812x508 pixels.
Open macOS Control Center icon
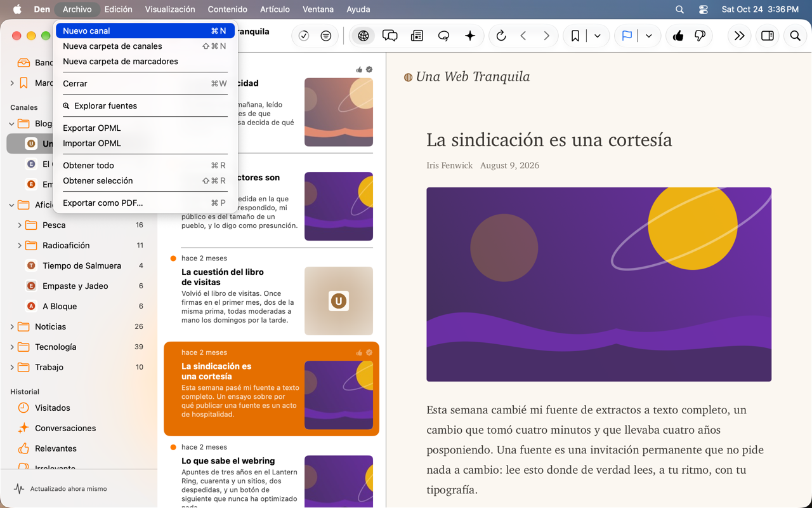pos(703,9)
